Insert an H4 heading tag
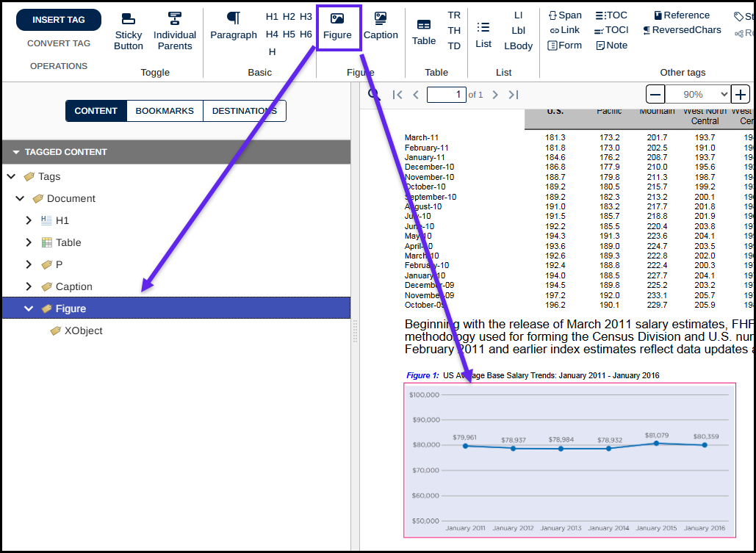756x553 pixels. [x=272, y=35]
